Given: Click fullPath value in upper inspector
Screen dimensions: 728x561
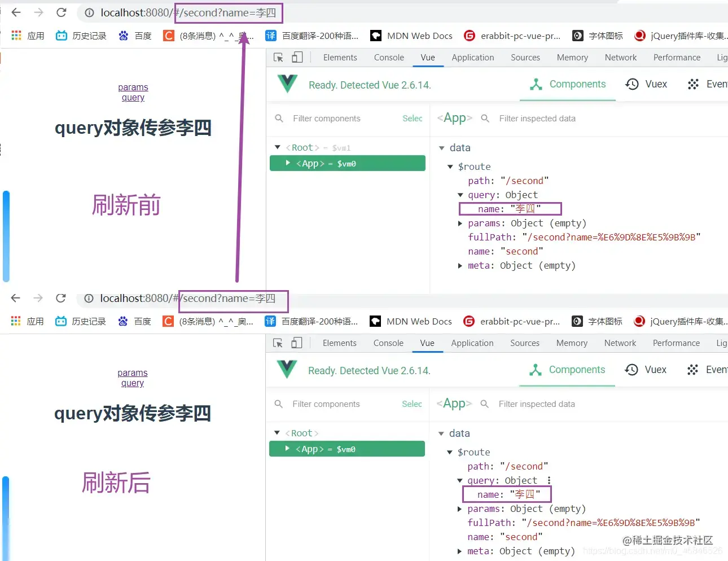Looking at the screenshot, I should click(611, 238).
